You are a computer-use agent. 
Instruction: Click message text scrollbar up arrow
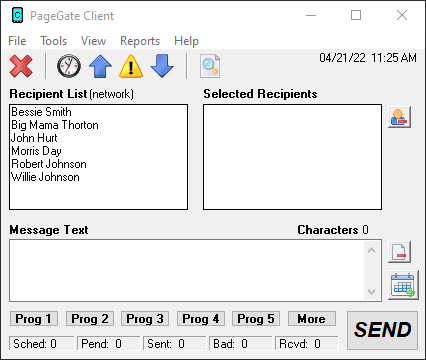[x=371, y=250]
